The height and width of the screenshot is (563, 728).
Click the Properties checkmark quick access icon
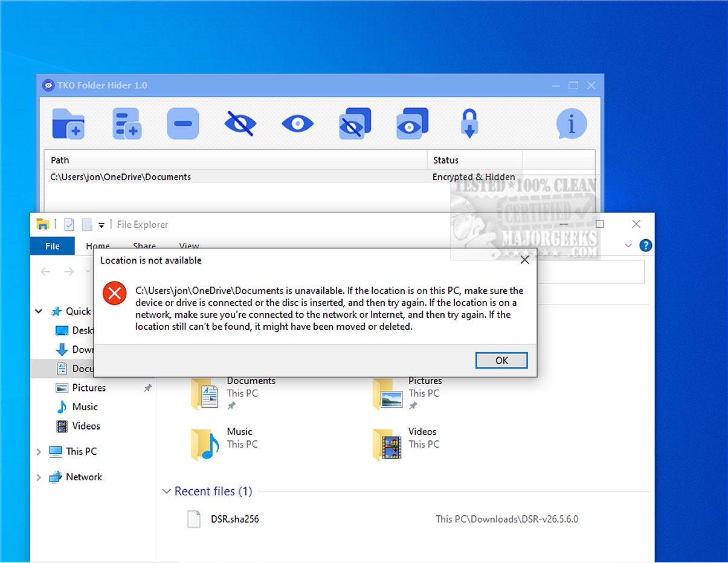(69, 224)
